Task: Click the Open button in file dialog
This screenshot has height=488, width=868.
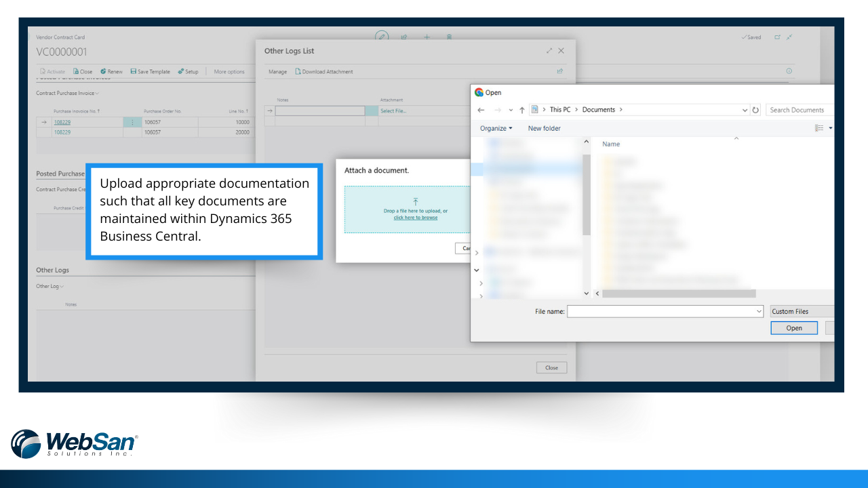Action: click(794, 328)
